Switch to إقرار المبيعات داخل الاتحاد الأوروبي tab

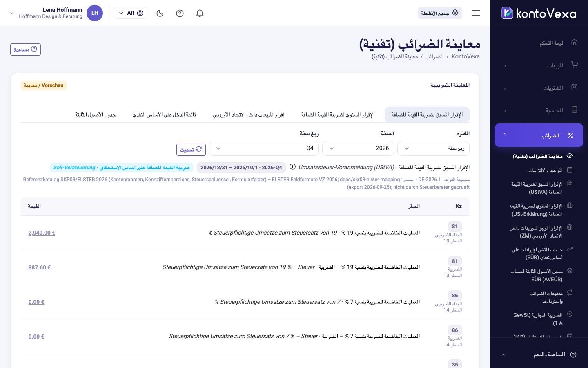click(x=249, y=114)
